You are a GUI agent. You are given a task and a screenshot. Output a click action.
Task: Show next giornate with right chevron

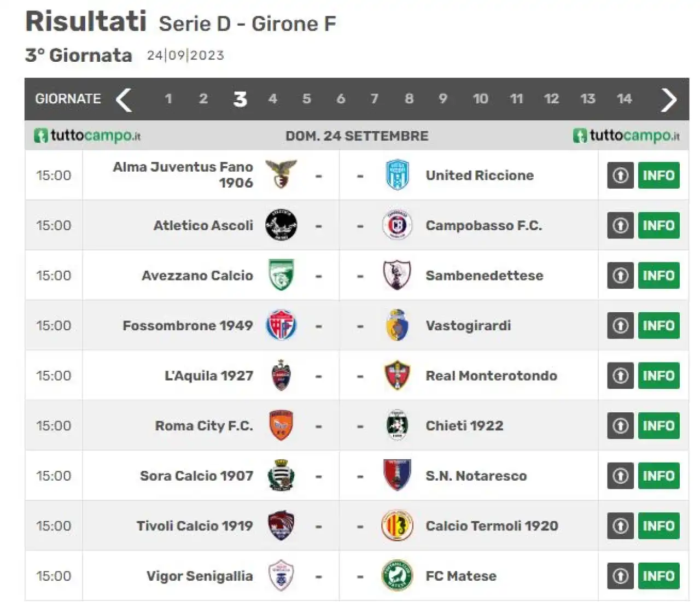pos(668,100)
